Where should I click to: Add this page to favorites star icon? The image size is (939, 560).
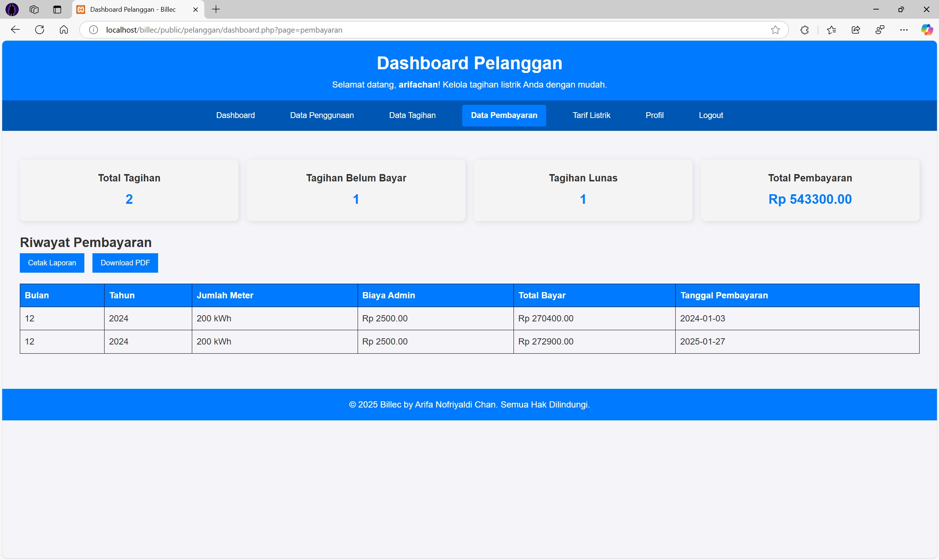(x=775, y=30)
